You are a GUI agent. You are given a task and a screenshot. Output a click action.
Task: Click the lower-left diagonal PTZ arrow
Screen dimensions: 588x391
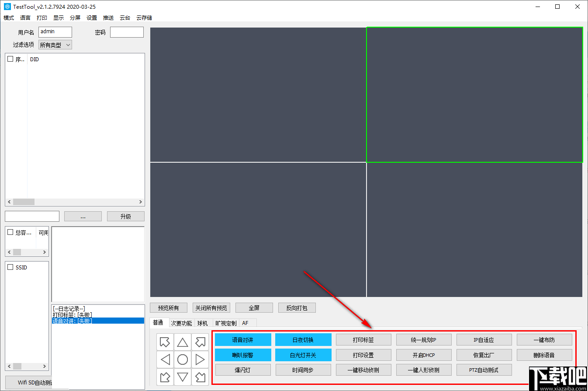(x=165, y=377)
